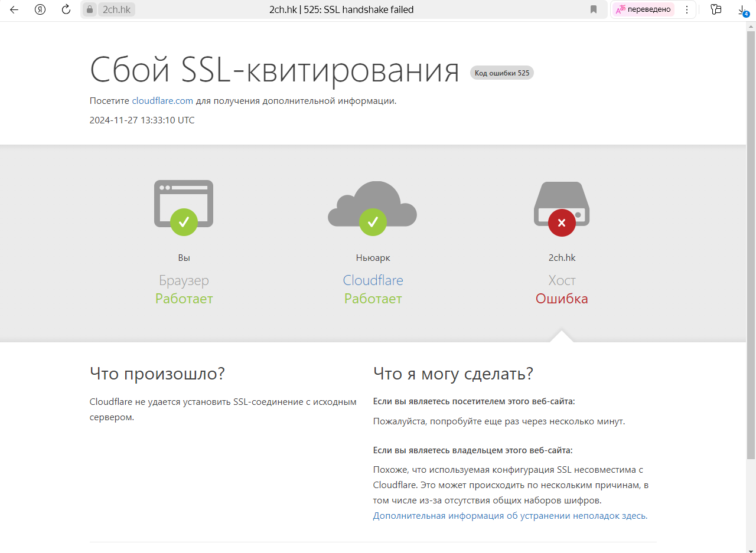
Task: Click the '2ch.hk' host label
Action: (562, 258)
